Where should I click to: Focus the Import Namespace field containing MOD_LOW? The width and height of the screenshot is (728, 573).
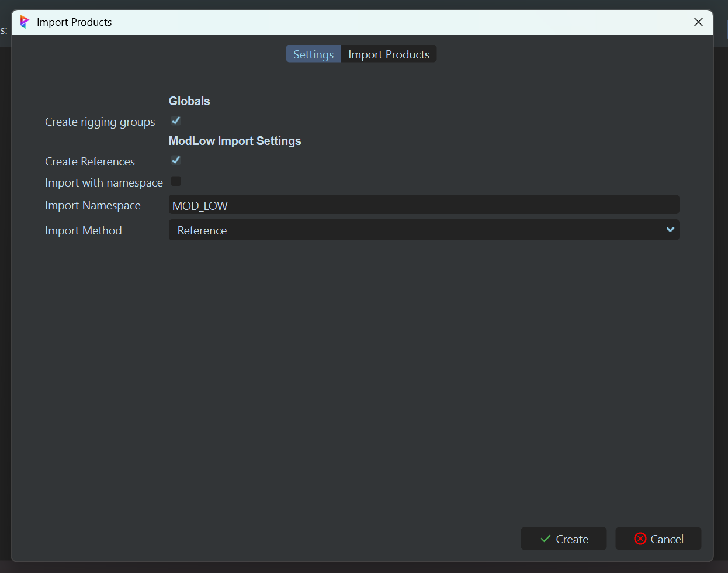[x=423, y=205]
